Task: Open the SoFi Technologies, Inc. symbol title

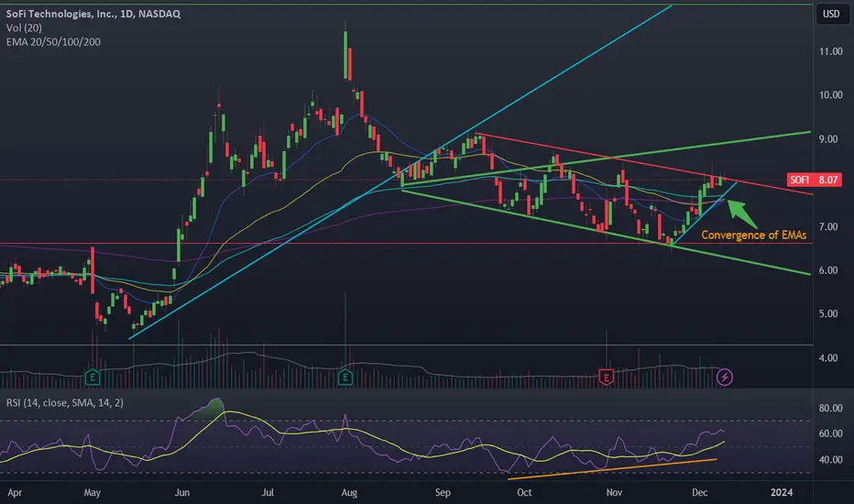Action: tap(93, 14)
